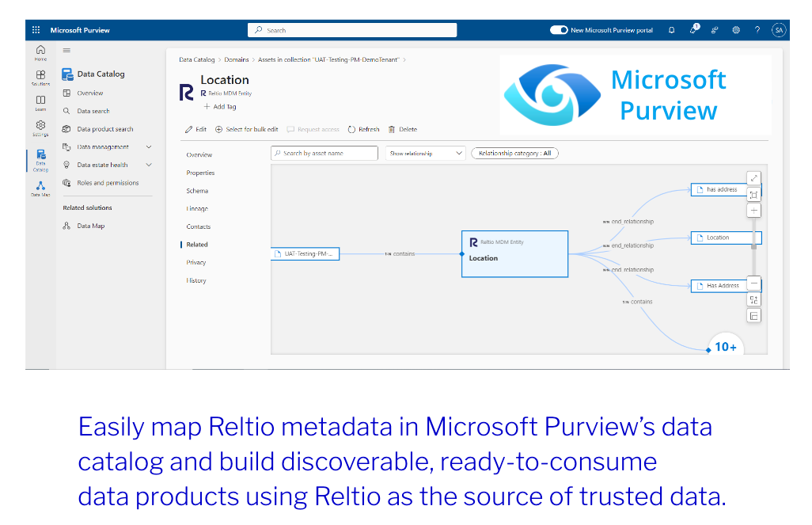Image resolution: width=812 pixels, height=525 pixels.
Task: Collapse the navigation hamburger menu
Action: click(x=66, y=50)
